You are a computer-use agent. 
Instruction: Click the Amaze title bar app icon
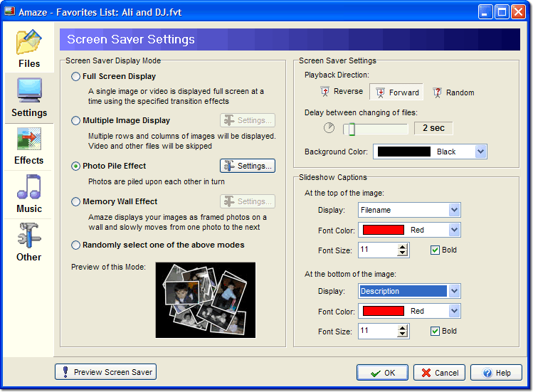tap(9, 11)
